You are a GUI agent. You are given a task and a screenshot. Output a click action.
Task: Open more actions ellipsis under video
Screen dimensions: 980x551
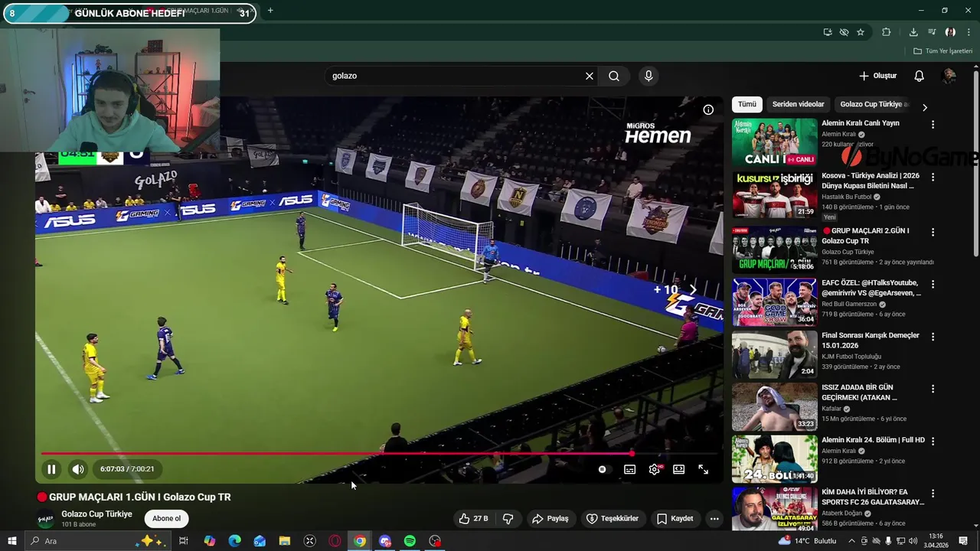click(714, 519)
